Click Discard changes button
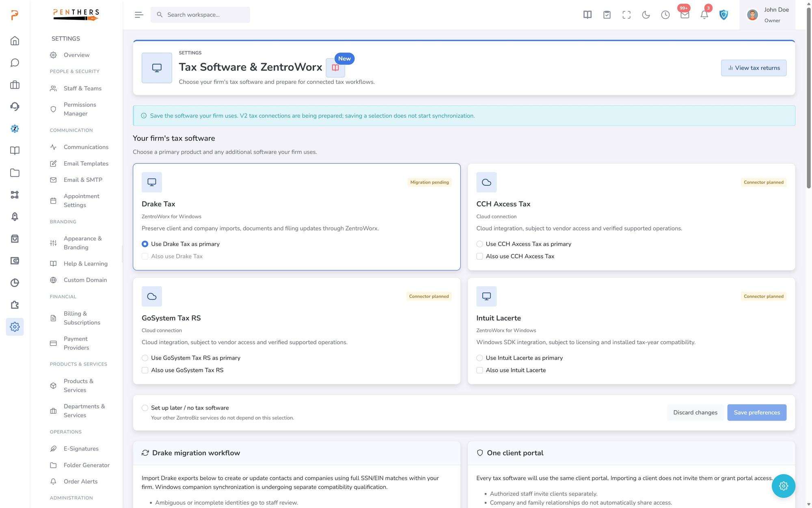The width and height of the screenshot is (812, 508). pyautogui.click(x=695, y=412)
